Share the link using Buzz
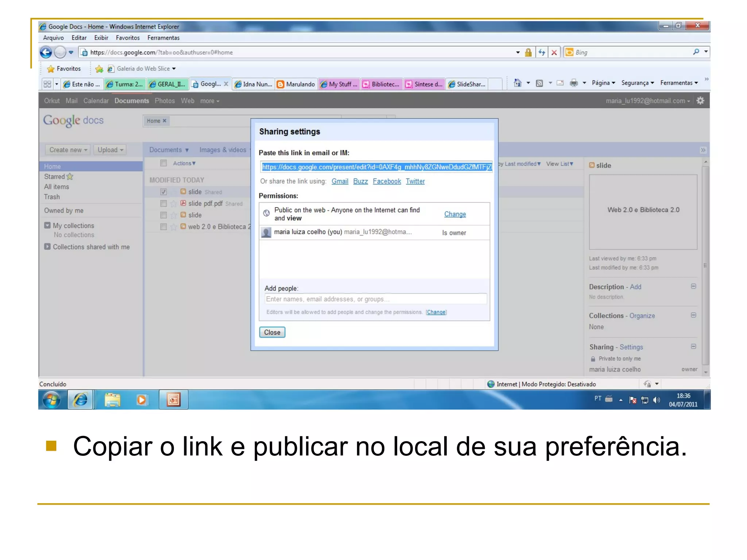The width and height of the screenshot is (747, 560). pos(360,181)
